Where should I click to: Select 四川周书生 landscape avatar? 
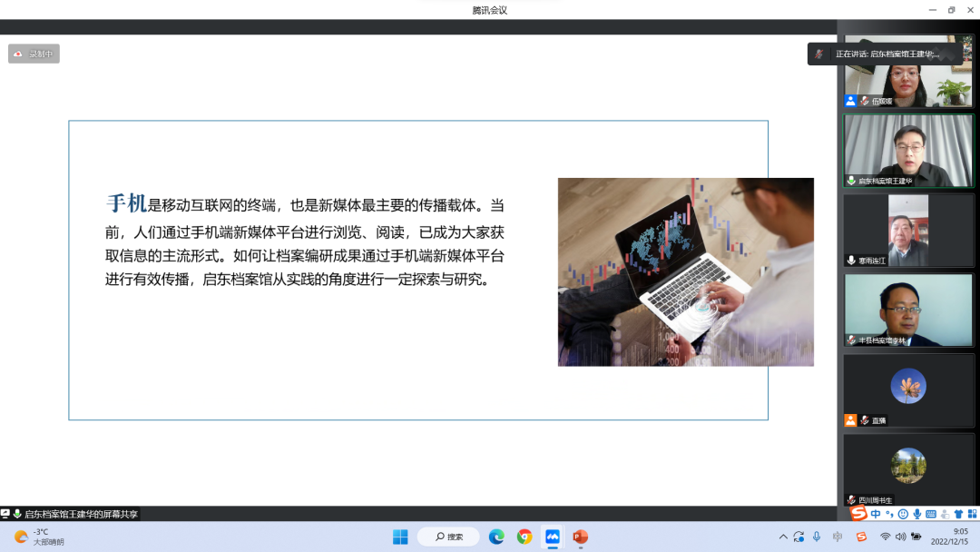pyautogui.click(x=908, y=466)
